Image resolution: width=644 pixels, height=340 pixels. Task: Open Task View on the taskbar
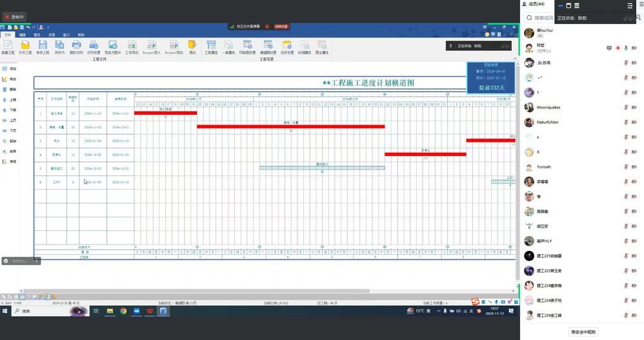96,311
